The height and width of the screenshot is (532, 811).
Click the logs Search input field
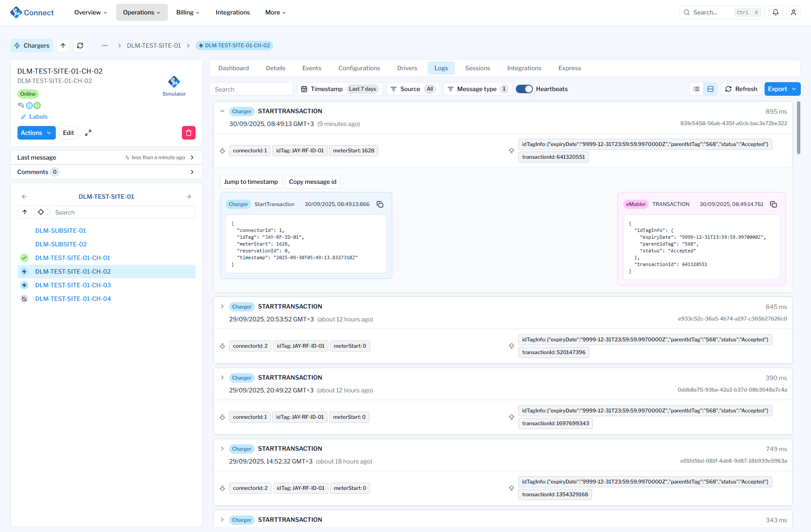pos(251,89)
